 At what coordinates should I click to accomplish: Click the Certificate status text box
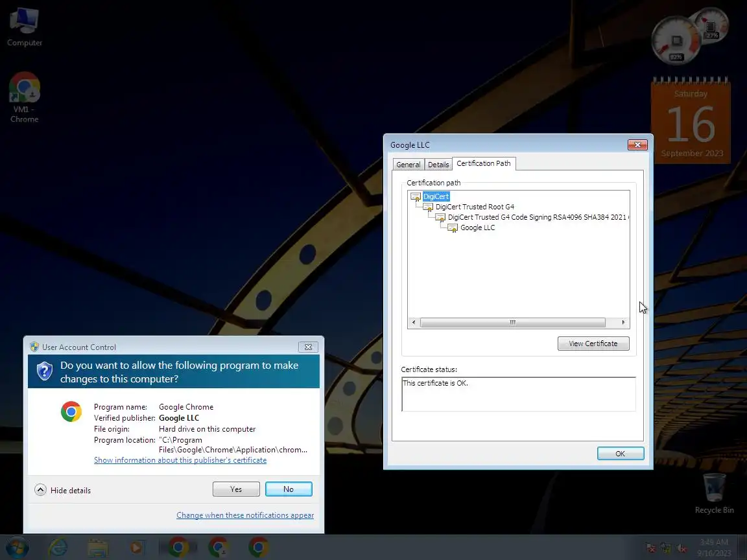click(x=518, y=394)
